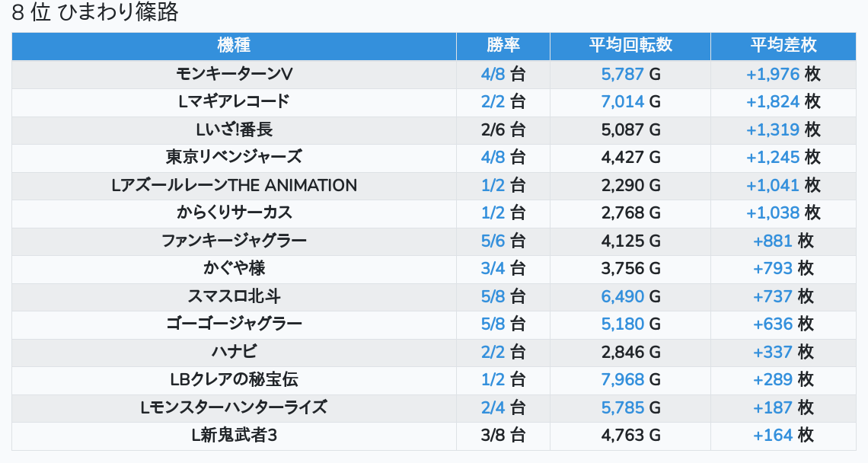
Task: Click the +1,976 枚 average difference value
Action: [783, 74]
